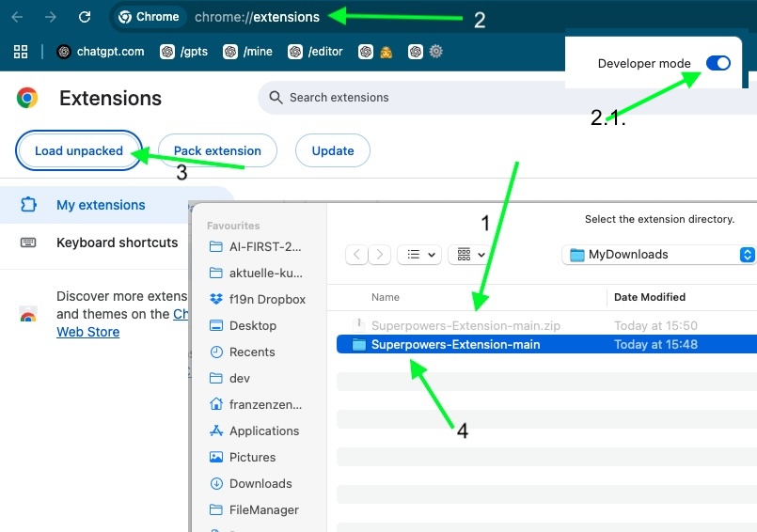Click the Load unpacked button
The image size is (757, 532).
[79, 150]
